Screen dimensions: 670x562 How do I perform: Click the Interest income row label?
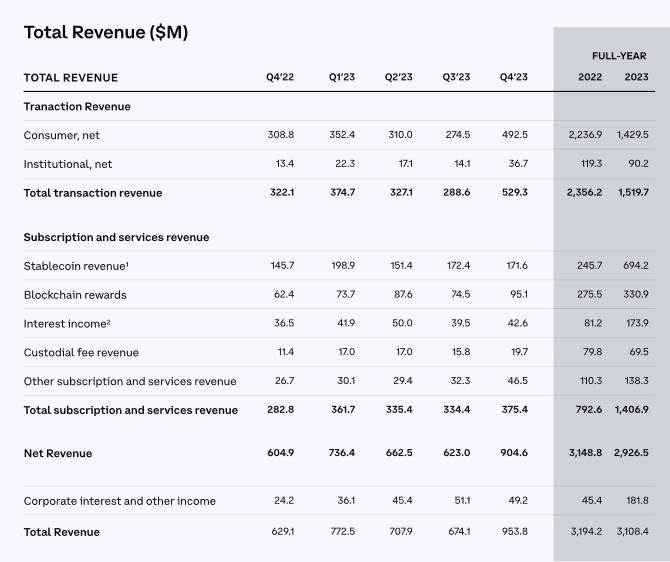(66, 324)
